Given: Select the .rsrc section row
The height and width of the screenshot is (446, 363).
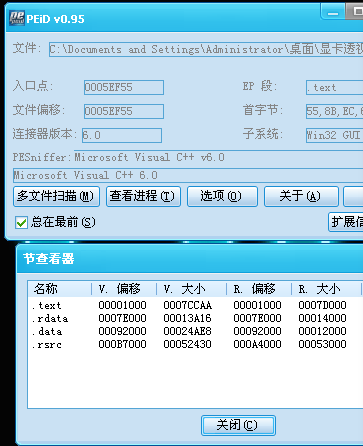Looking at the screenshot, I should (195, 344).
